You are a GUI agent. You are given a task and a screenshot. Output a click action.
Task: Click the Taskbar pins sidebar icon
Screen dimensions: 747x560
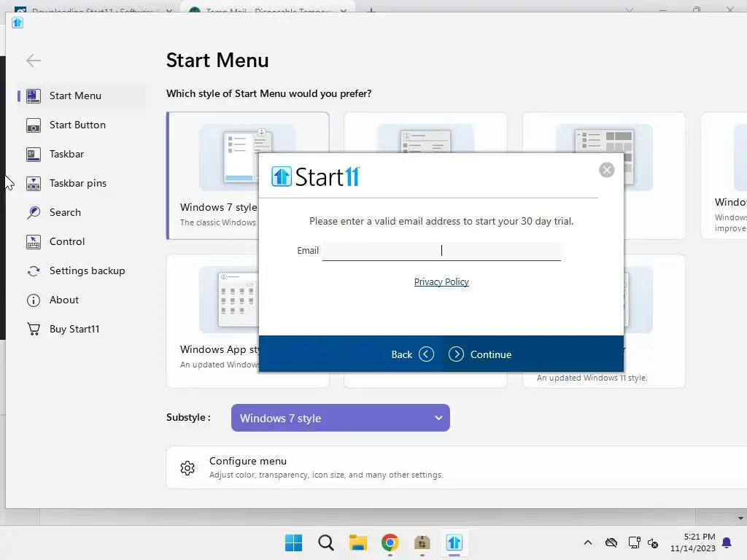click(x=34, y=183)
